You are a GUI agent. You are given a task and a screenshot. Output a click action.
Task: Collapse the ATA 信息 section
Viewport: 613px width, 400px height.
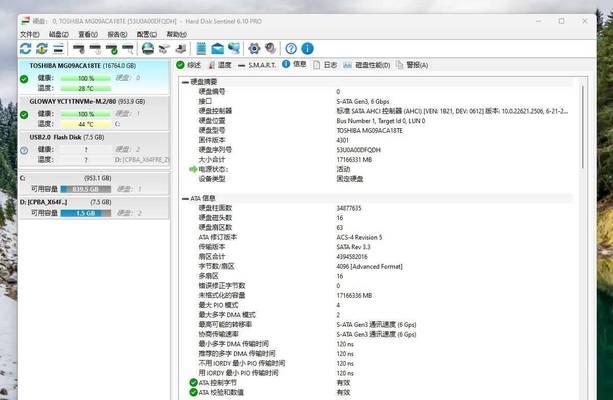pos(185,198)
